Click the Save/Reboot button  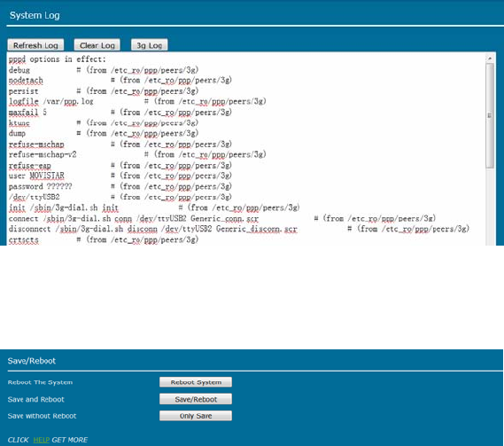(x=196, y=399)
